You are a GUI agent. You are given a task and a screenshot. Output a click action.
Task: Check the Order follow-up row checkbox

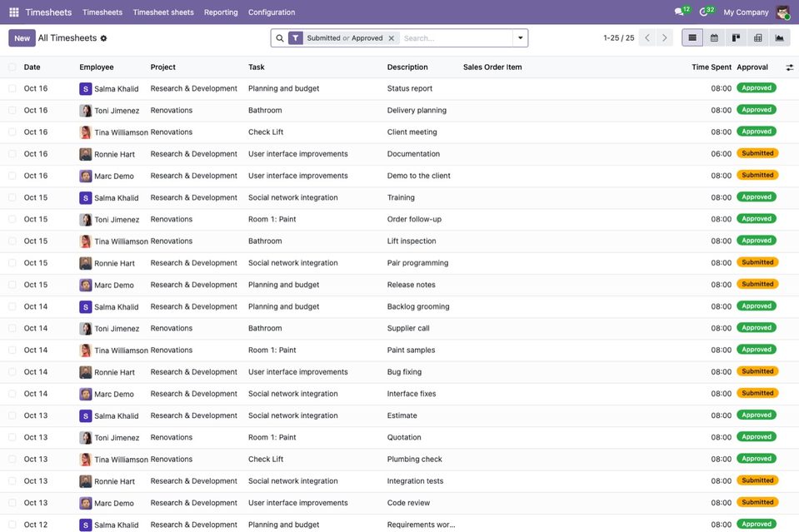pos(12,220)
